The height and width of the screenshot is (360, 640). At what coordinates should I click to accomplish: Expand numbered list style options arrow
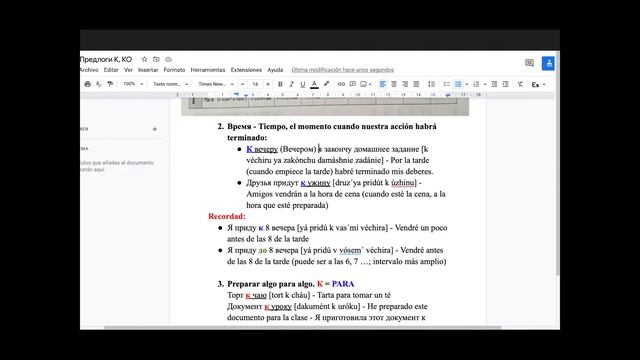(485, 84)
